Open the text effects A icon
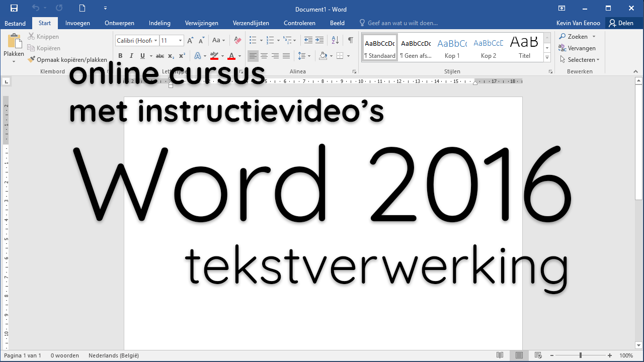Image resolution: width=644 pixels, height=362 pixels. [198, 56]
